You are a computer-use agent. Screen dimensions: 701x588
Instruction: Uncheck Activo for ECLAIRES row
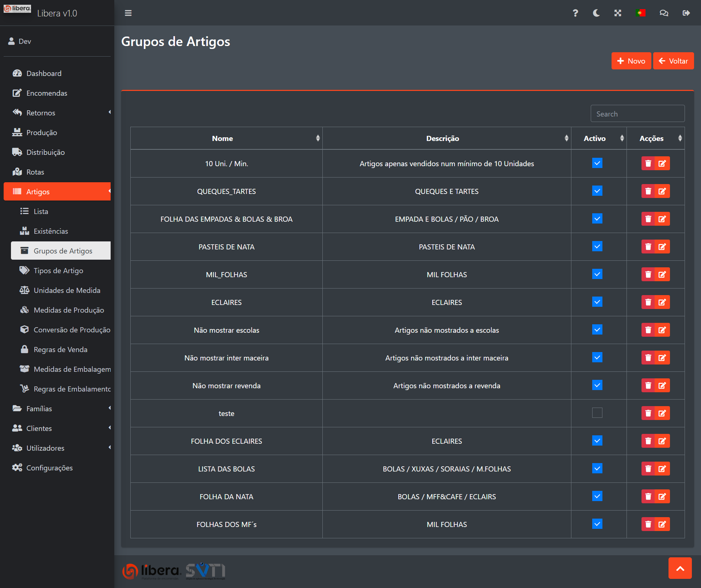coord(597,302)
